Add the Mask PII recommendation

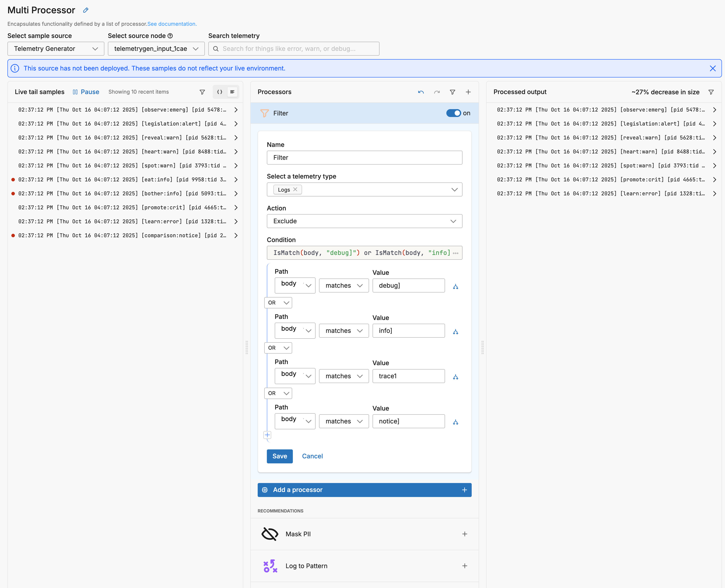pyautogui.click(x=464, y=534)
